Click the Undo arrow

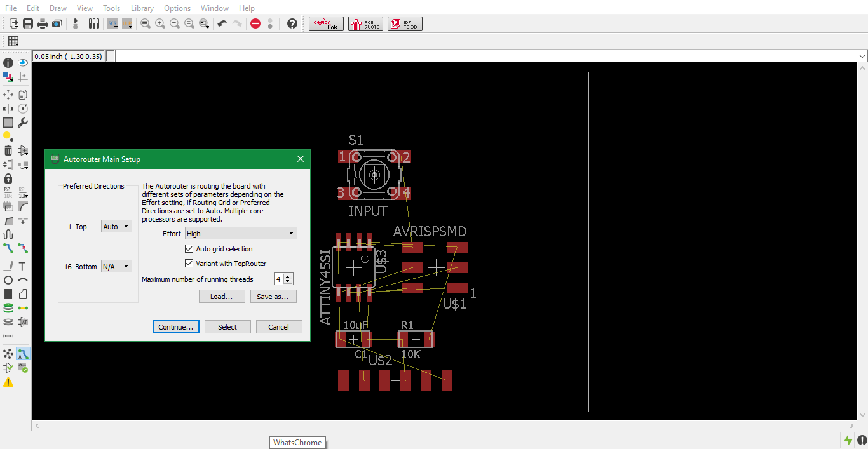click(x=222, y=23)
